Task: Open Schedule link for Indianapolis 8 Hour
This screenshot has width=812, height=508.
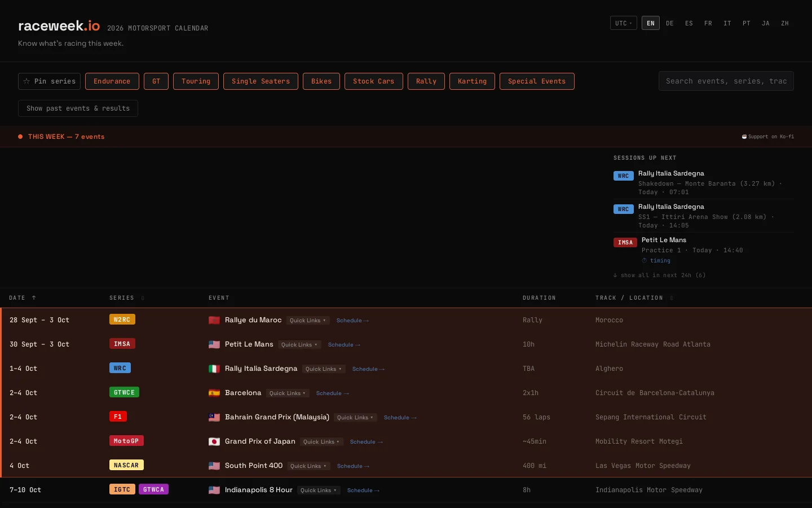Action: point(363,491)
